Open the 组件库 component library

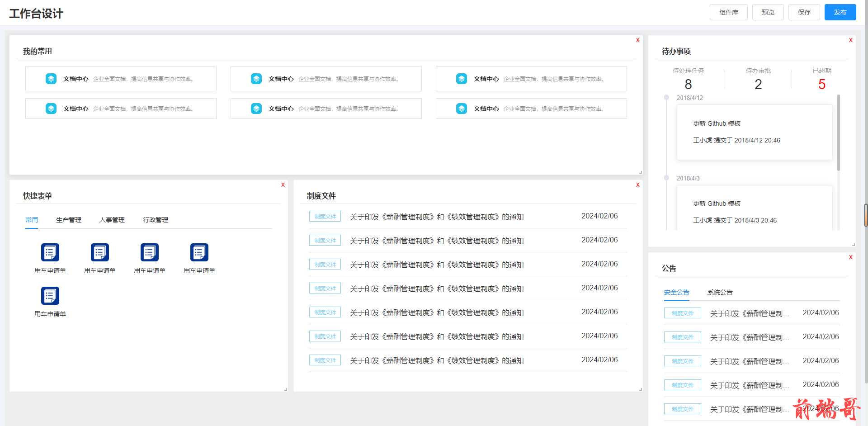coord(728,12)
